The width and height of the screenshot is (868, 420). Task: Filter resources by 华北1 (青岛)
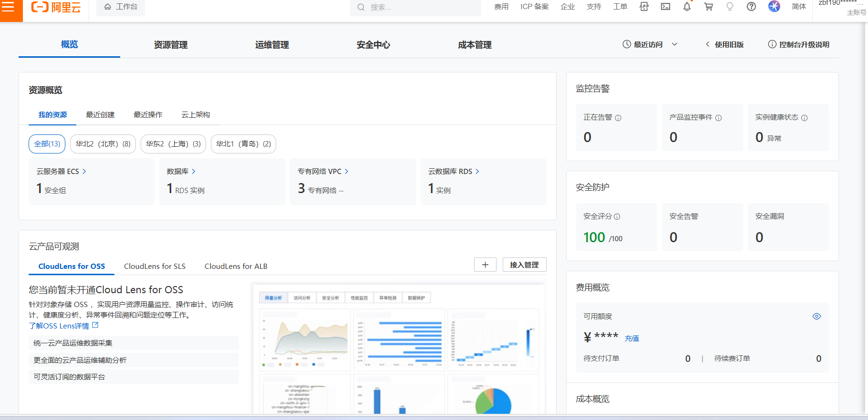[x=243, y=144]
